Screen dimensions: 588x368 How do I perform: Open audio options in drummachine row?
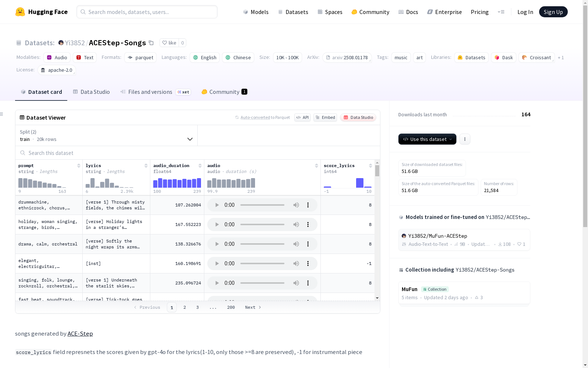click(x=308, y=205)
